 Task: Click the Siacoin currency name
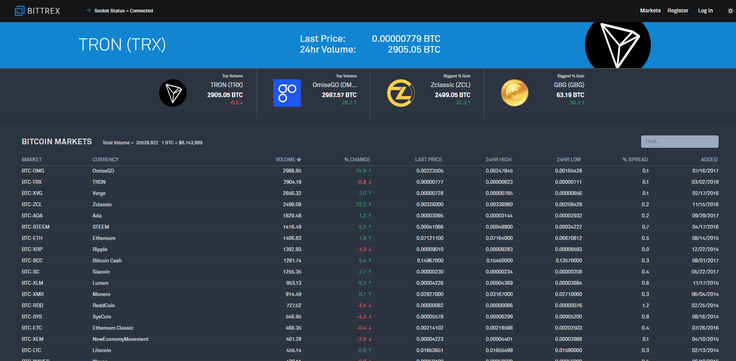(101, 272)
